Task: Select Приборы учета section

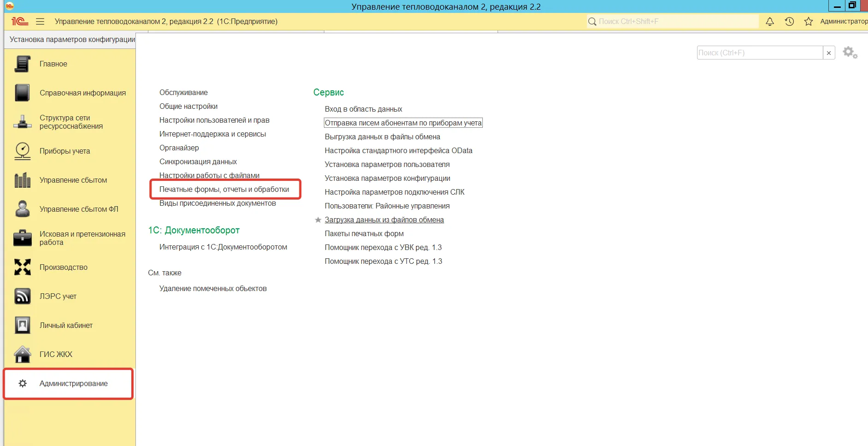Action: click(65, 151)
